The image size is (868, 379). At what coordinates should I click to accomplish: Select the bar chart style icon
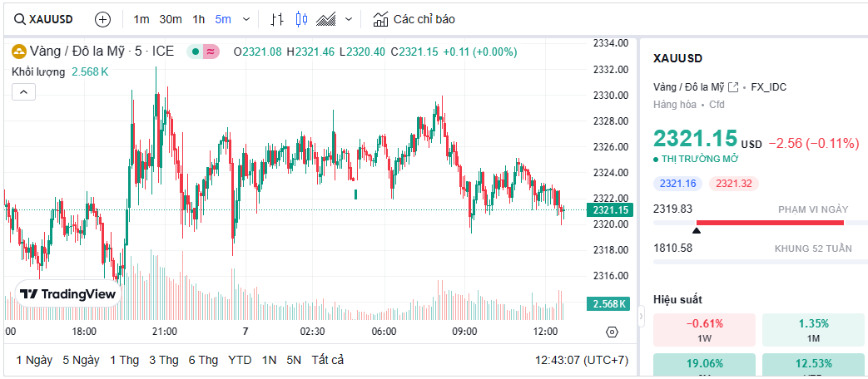click(x=278, y=19)
